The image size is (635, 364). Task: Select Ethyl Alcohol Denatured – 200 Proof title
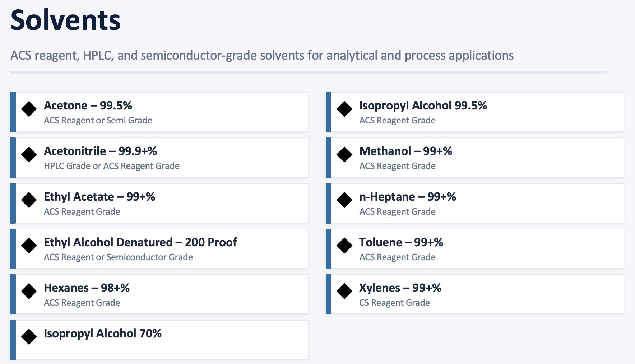click(140, 242)
